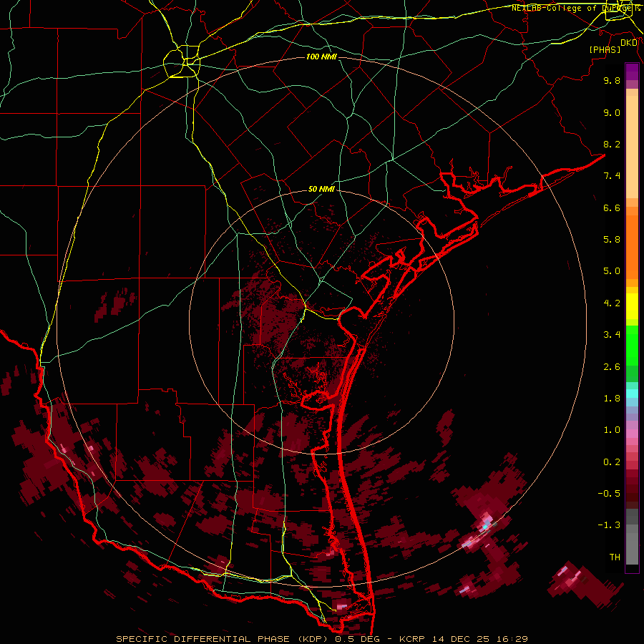Click the "1.0" value on the scale

coord(612,430)
